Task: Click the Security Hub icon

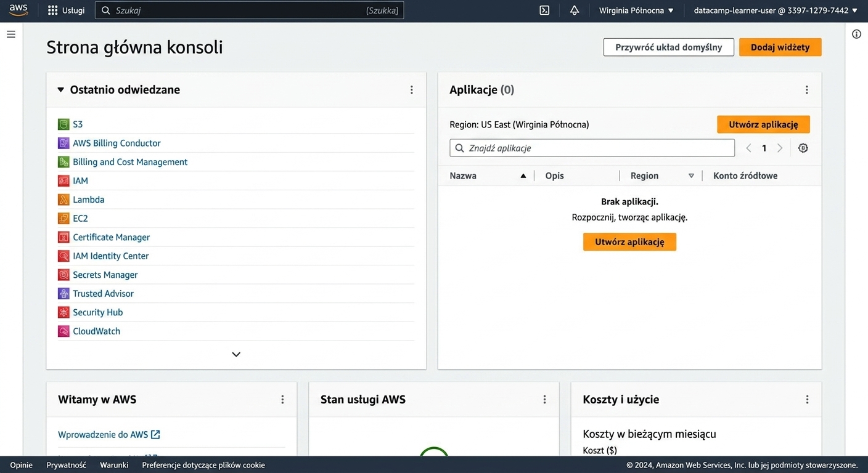Action: point(63,312)
